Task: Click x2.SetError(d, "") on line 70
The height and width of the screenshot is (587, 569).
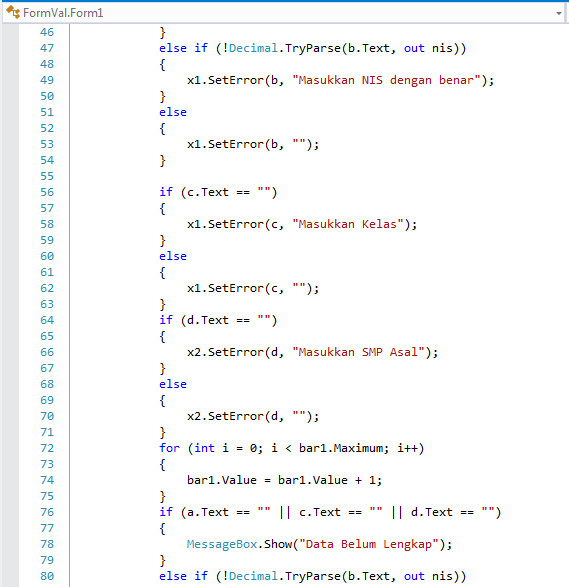Action: (x=253, y=416)
